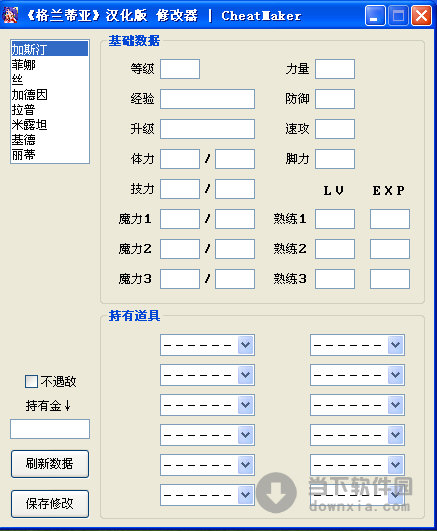Select 米露坦 in the character list

pos(50,125)
